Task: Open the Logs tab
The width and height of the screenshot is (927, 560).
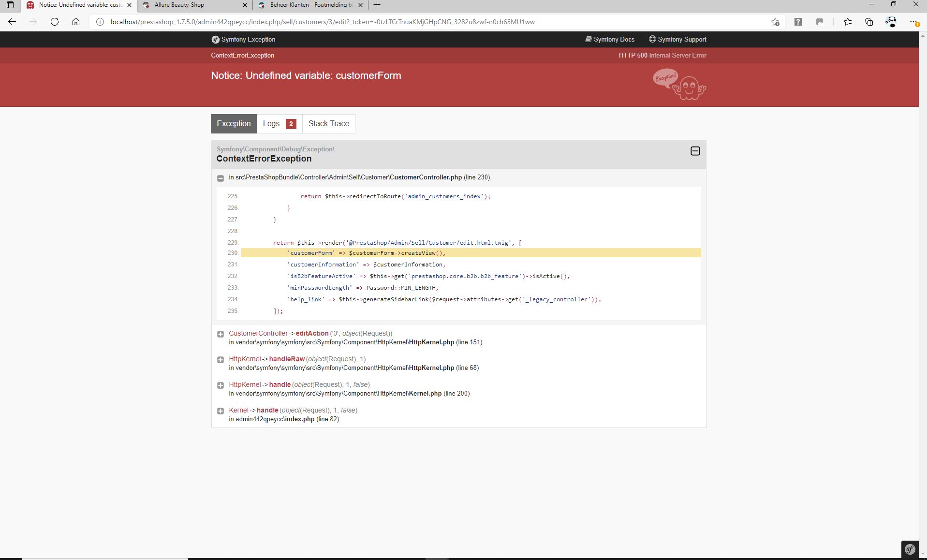Action: (x=280, y=124)
